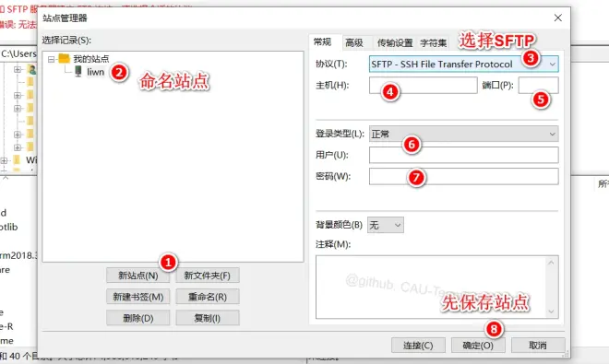The width and height of the screenshot is (609, 364).
Task: Open the 背景颜色 background color dropdown
Action: pos(386,225)
